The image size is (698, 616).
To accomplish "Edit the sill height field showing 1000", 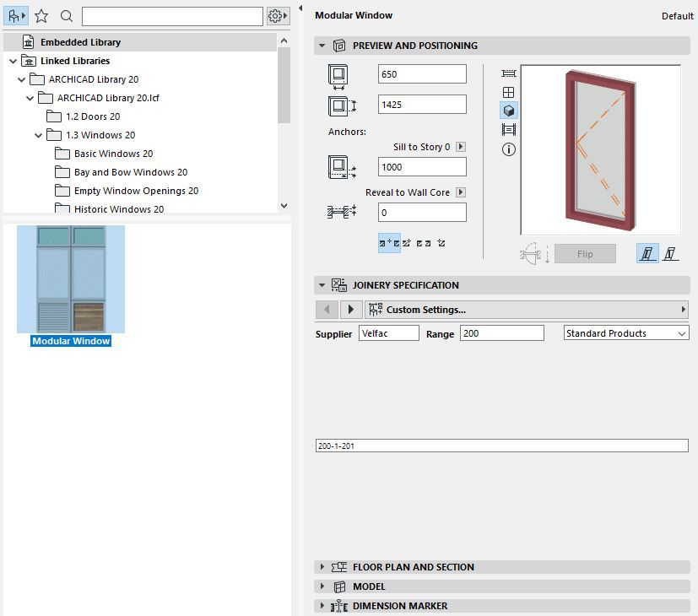I will (x=422, y=167).
